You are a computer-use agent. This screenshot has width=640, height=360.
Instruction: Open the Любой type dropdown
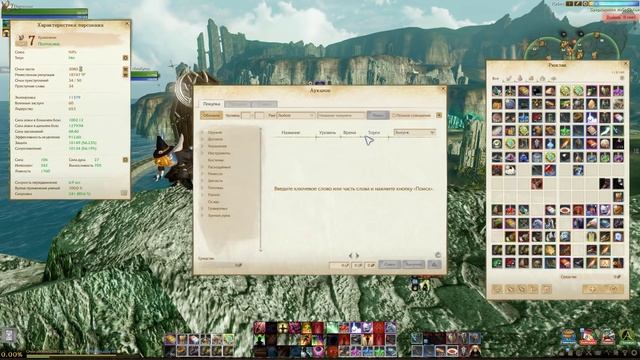tap(296, 116)
